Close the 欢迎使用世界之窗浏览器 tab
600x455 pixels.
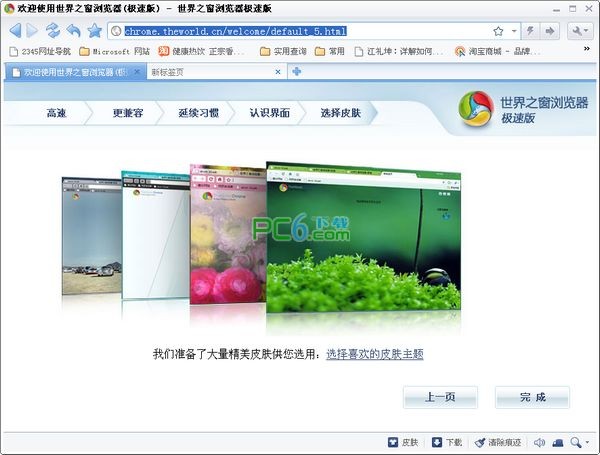[x=137, y=72]
